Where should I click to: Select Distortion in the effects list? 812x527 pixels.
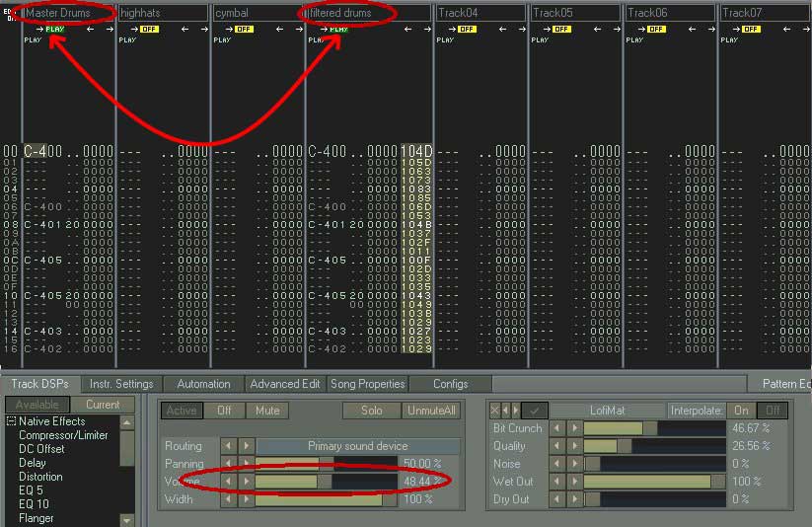click(40, 477)
